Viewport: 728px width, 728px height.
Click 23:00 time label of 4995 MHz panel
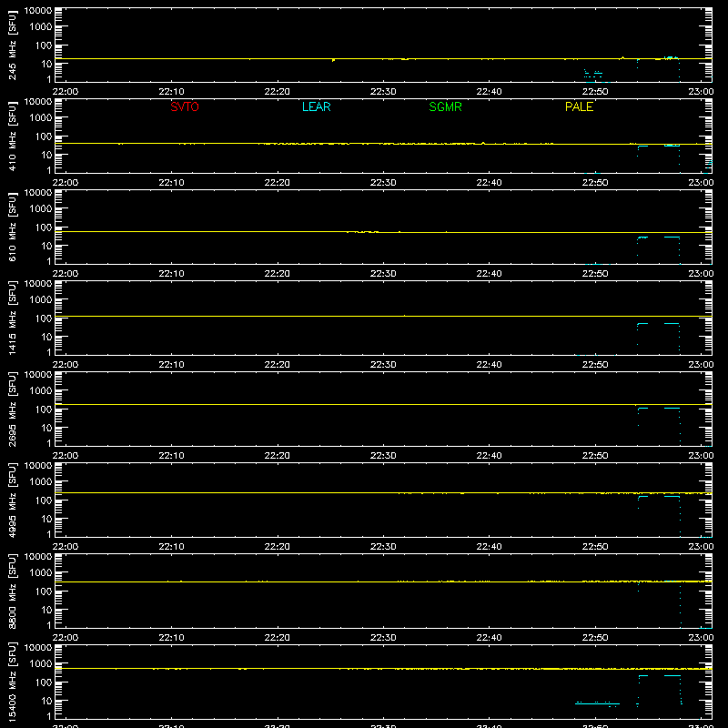point(701,547)
